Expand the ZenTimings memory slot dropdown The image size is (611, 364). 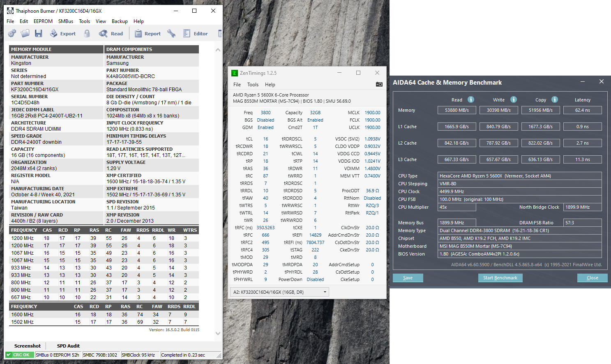pyautogui.click(x=280, y=292)
